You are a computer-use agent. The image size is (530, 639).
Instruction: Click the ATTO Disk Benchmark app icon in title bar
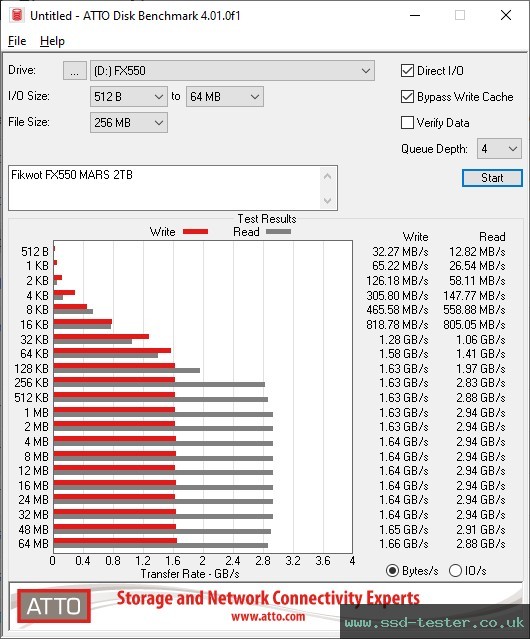point(17,15)
